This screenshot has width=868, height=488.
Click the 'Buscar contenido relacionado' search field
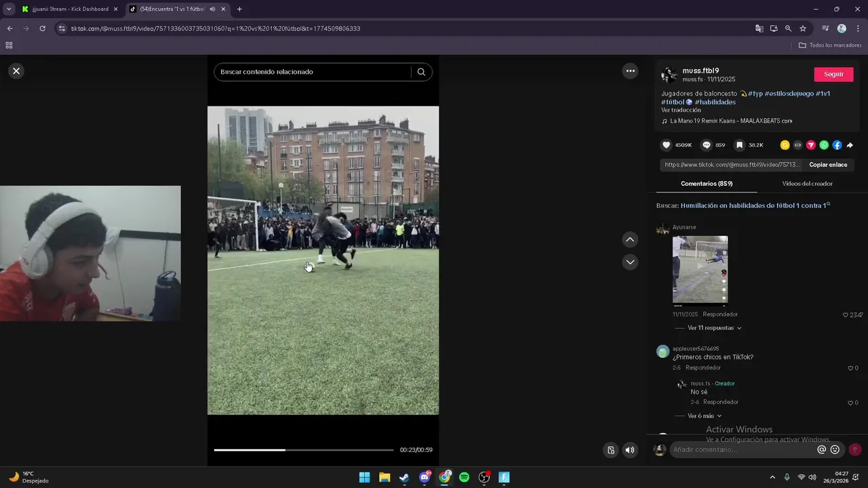click(313, 72)
